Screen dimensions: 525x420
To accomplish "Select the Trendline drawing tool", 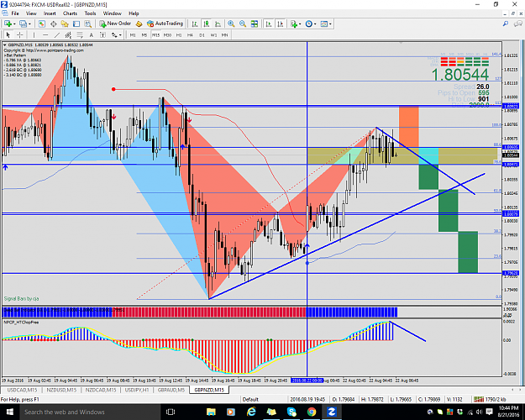I will point(57,34).
